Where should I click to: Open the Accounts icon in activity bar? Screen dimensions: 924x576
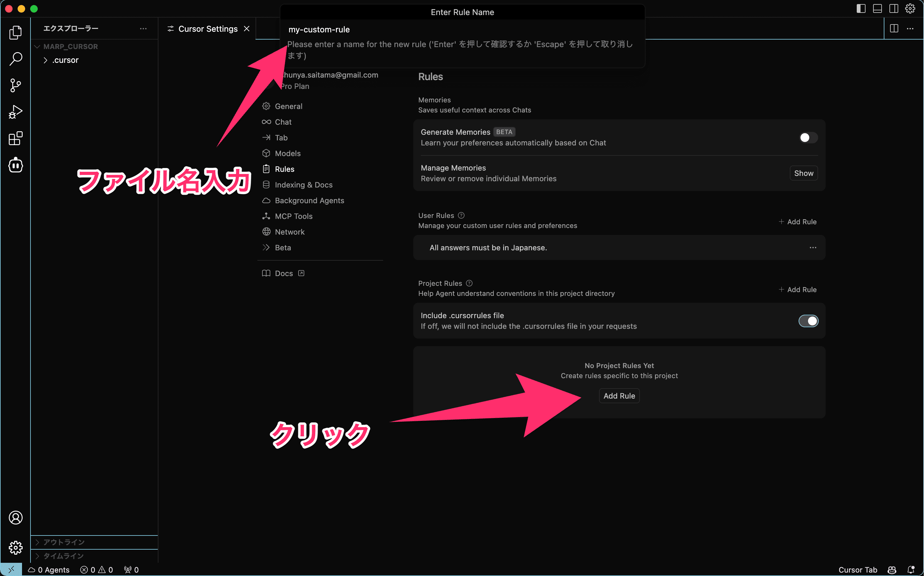coord(15,517)
